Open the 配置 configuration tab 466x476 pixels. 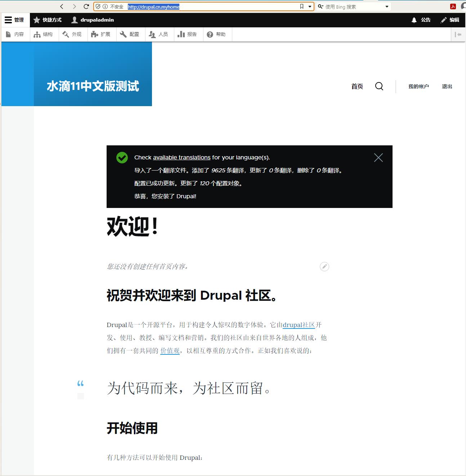[130, 35]
